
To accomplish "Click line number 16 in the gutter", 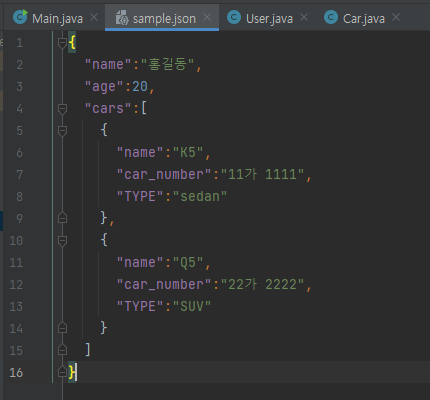I will click(x=16, y=372).
